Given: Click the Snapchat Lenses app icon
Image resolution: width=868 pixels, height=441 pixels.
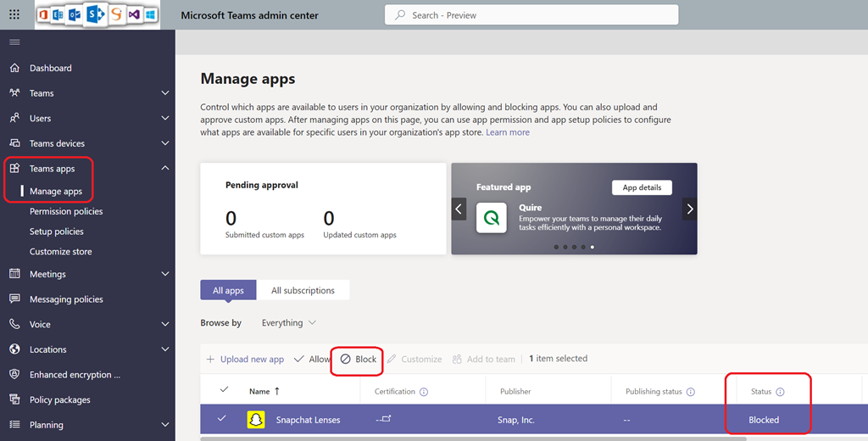Looking at the screenshot, I should click(x=255, y=420).
